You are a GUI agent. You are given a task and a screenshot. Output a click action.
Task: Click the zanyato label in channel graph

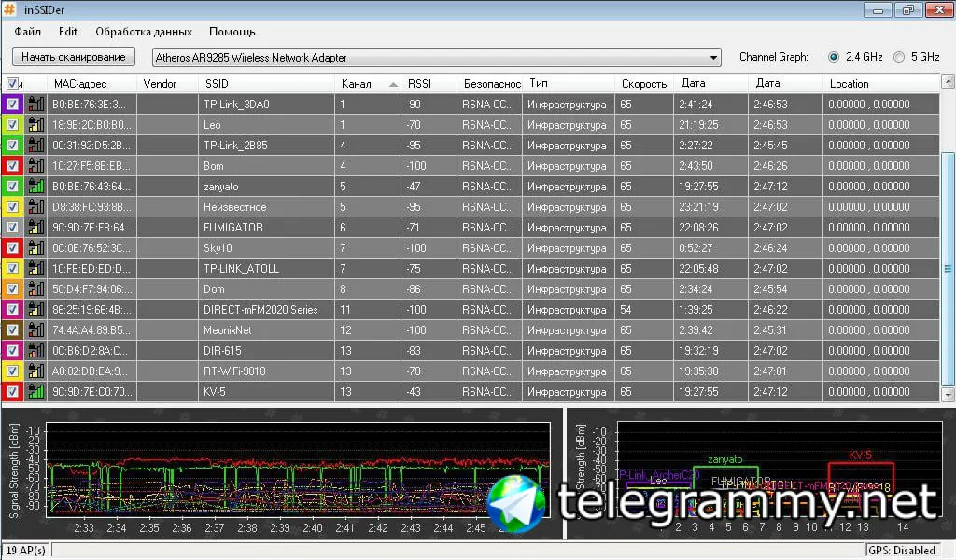click(724, 459)
